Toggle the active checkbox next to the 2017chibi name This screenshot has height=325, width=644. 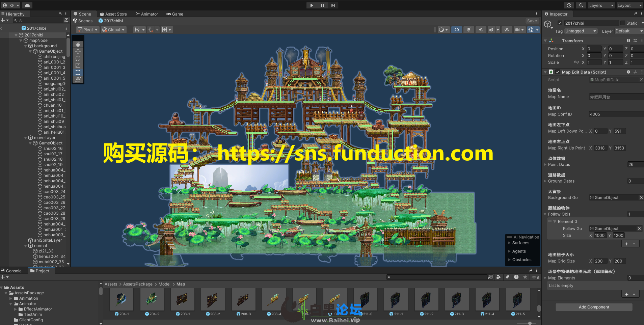[560, 23]
